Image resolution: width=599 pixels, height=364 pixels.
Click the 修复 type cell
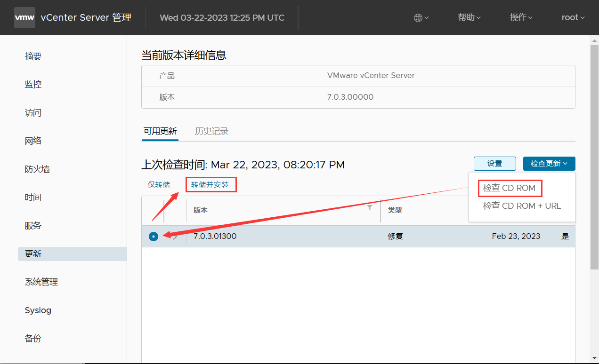coord(396,236)
